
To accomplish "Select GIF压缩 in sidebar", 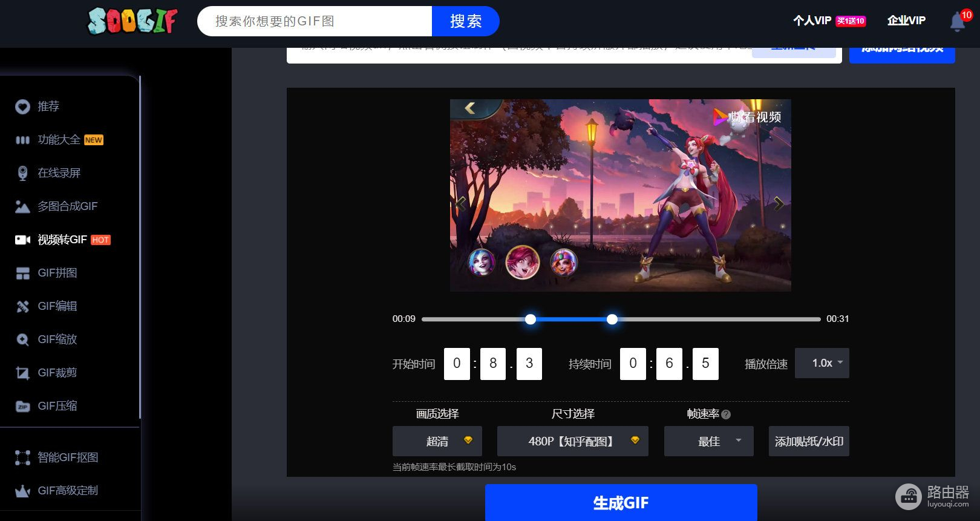I will [x=57, y=406].
